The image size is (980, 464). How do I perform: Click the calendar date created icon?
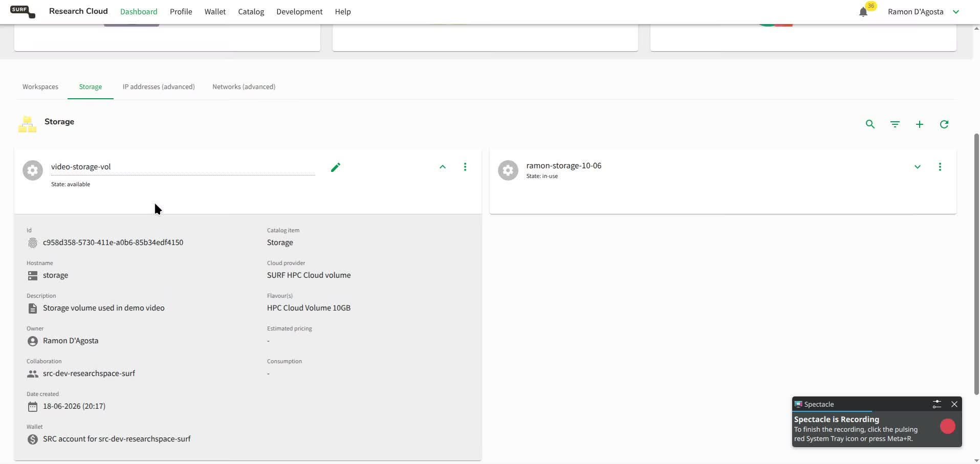point(33,407)
